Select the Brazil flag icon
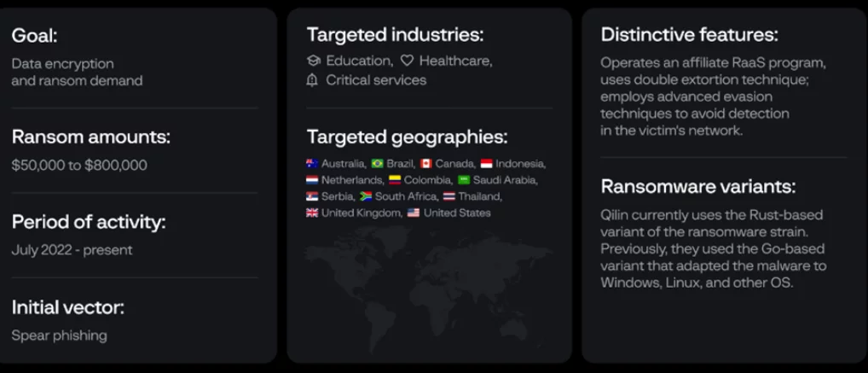This screenshot has width=868, height=373. (x=377, y=163)
